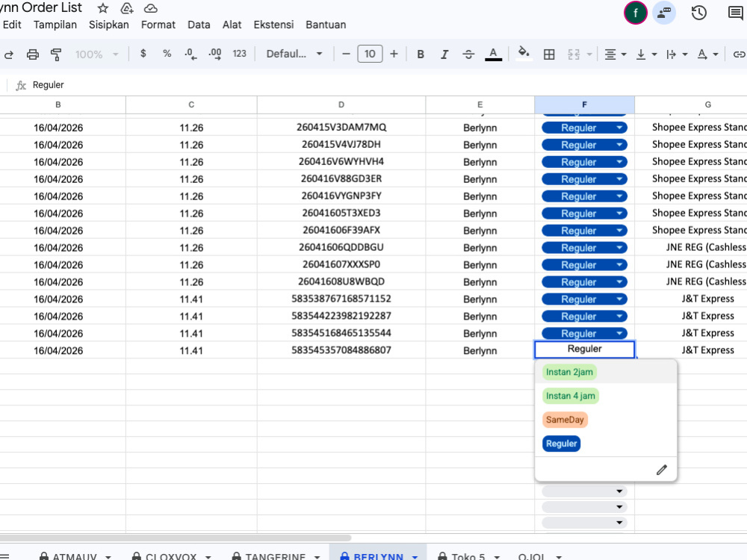Toggle strikethrough formatting
747x560 pixels.
(x=468, y=55)
